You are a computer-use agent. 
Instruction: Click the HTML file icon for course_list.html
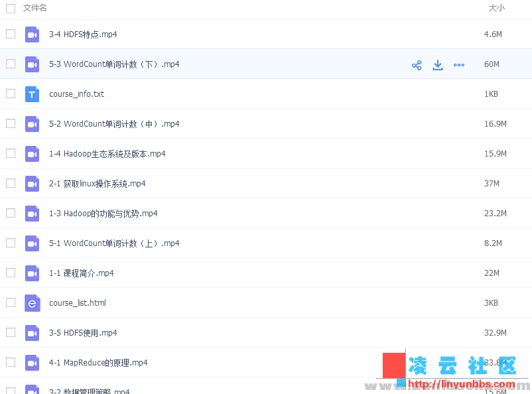click(33, 303)
